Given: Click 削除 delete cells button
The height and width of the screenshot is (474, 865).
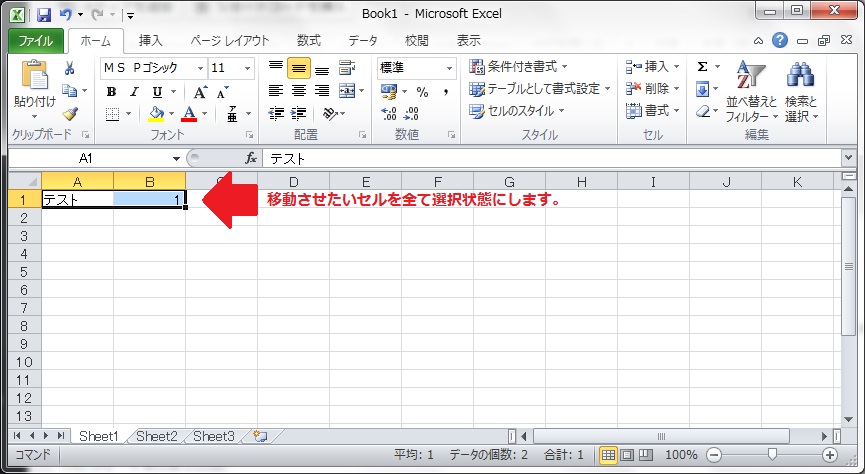Looking at the screenshot, I should click(x=653, y=88).
